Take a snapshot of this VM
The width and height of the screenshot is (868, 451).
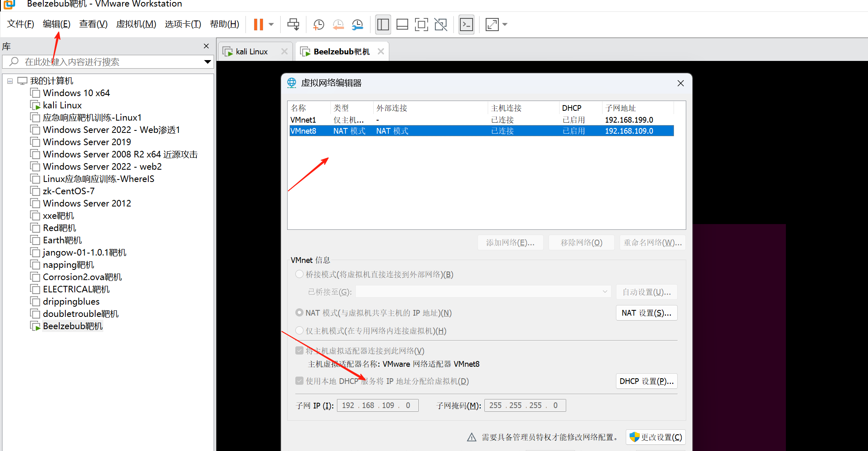click(318, 24)
